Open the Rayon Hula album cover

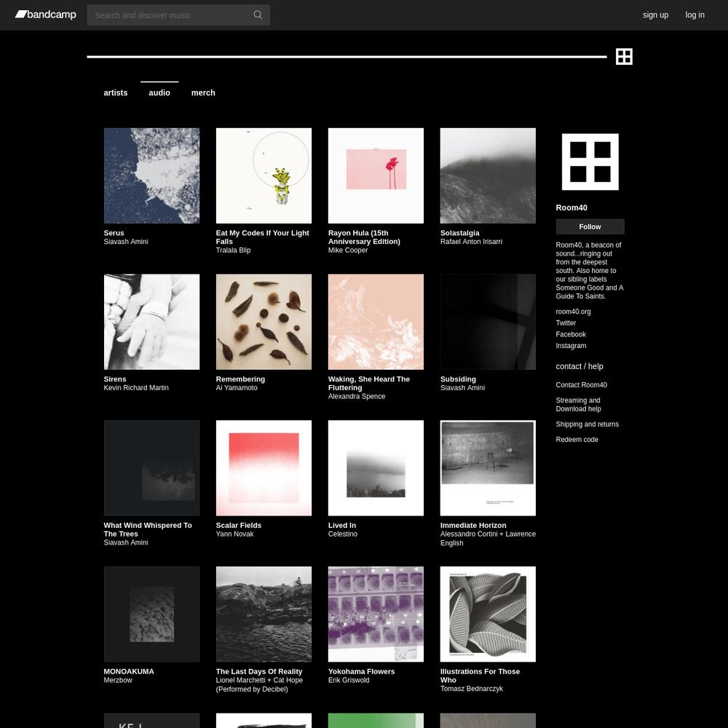(x=376, y=176)
